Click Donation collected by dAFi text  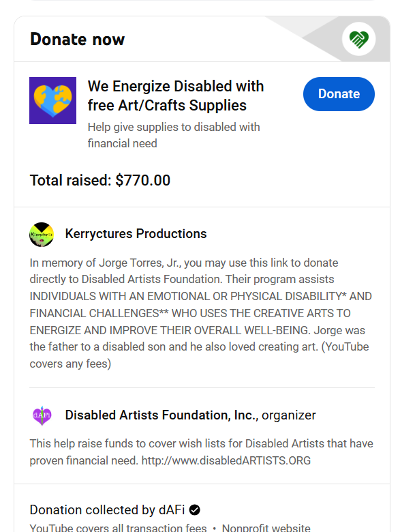click(107, 509)
